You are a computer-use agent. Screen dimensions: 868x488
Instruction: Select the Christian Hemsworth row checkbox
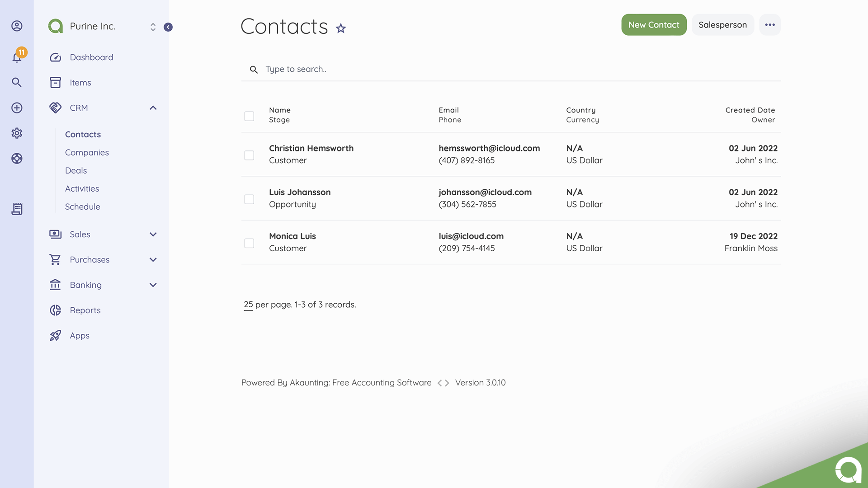pyautogui.click(x=249, y=155)
